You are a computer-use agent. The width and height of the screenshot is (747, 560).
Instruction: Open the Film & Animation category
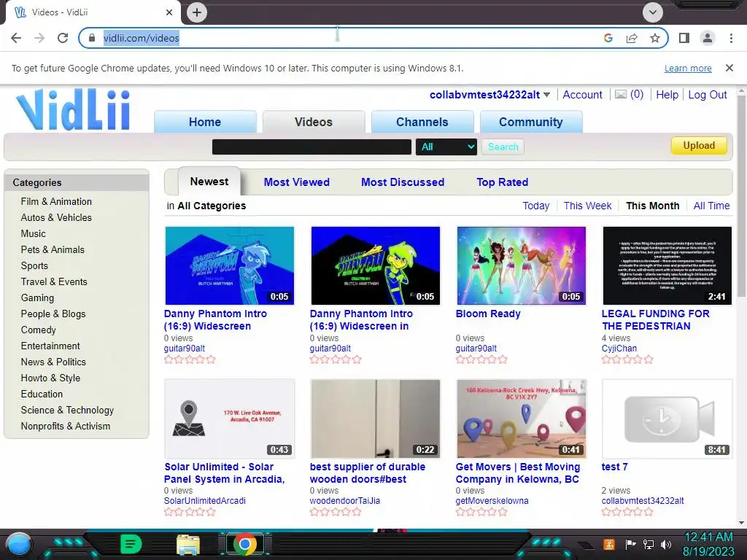pos(56,201)
